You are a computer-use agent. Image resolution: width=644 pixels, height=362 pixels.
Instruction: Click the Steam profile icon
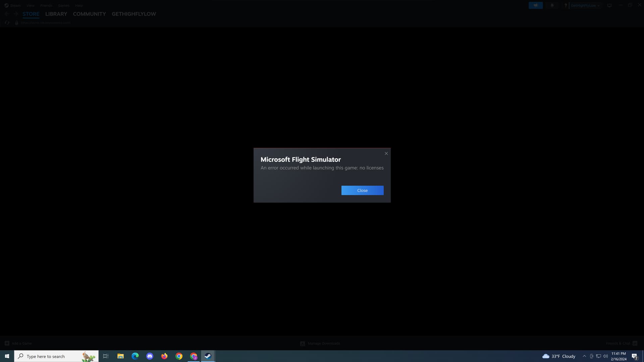tap(584, 5)
